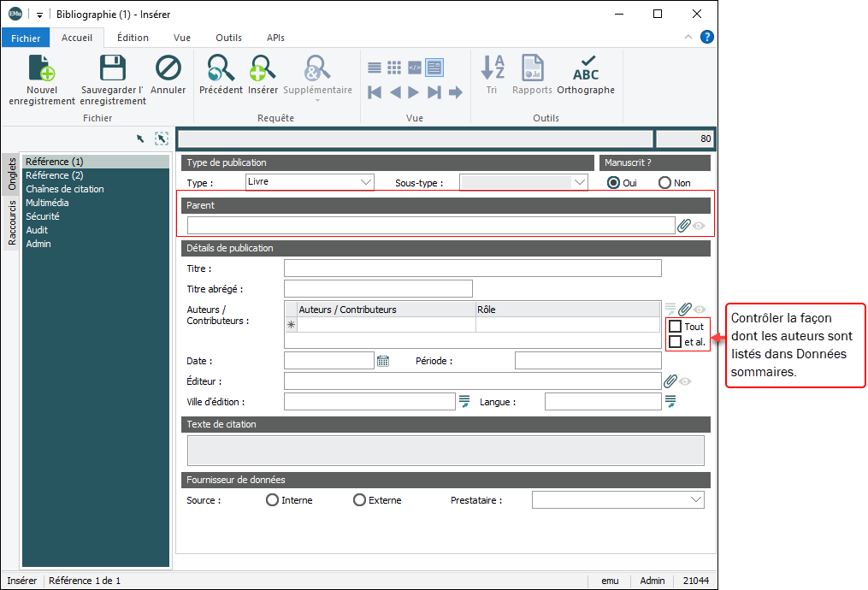This screenshot has width=868, height=590.
Task: Check the Tout checkbox
Action: pyautogui.click(x=676, y=327)
